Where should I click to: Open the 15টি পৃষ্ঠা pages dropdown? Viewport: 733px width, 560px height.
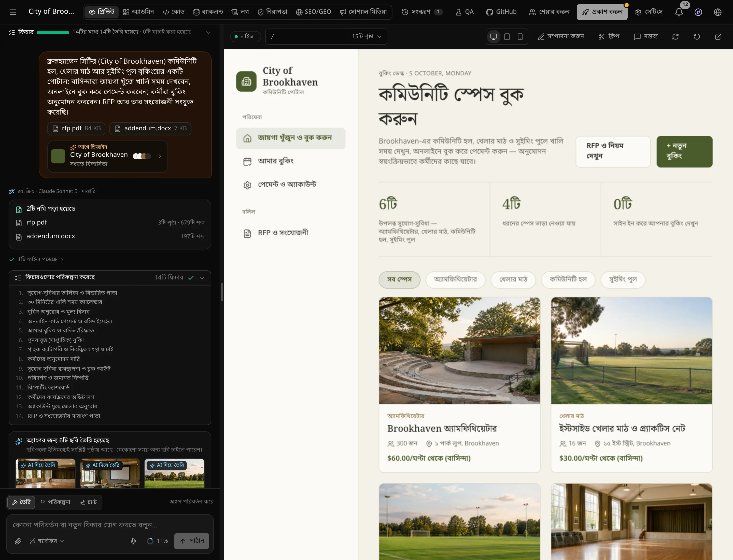[x=367, y=36]
